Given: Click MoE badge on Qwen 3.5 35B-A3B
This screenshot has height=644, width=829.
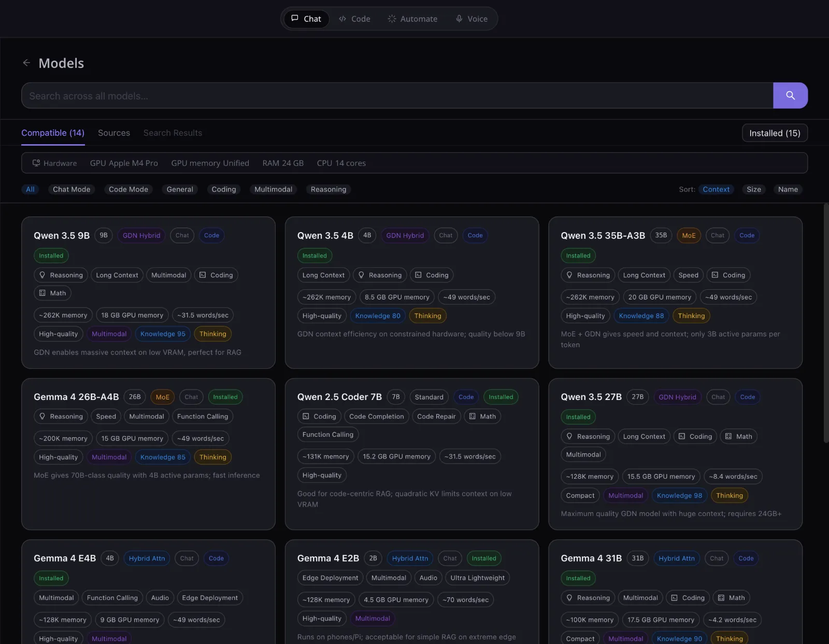Looking at the screenshot, I should click(689, 235).
